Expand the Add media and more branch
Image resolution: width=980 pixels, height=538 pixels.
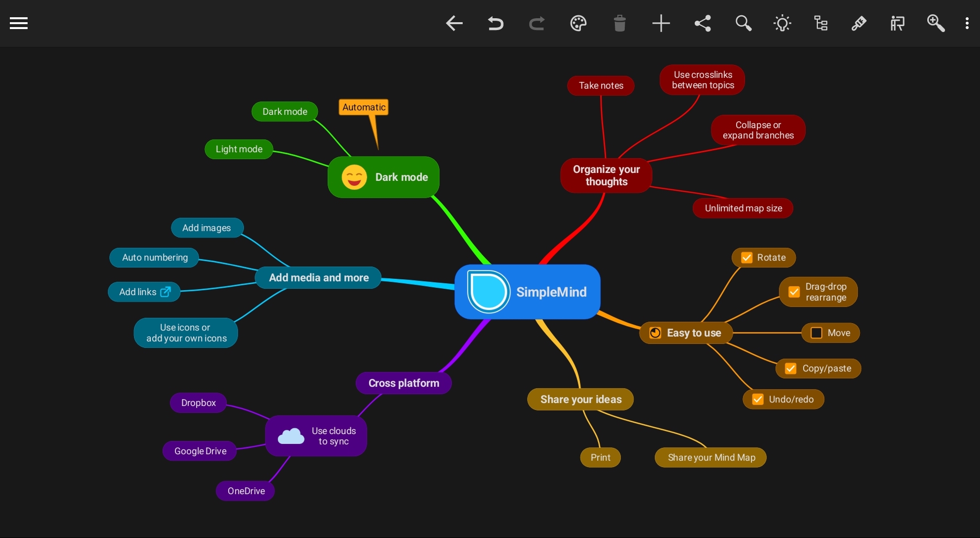point(319,277)
